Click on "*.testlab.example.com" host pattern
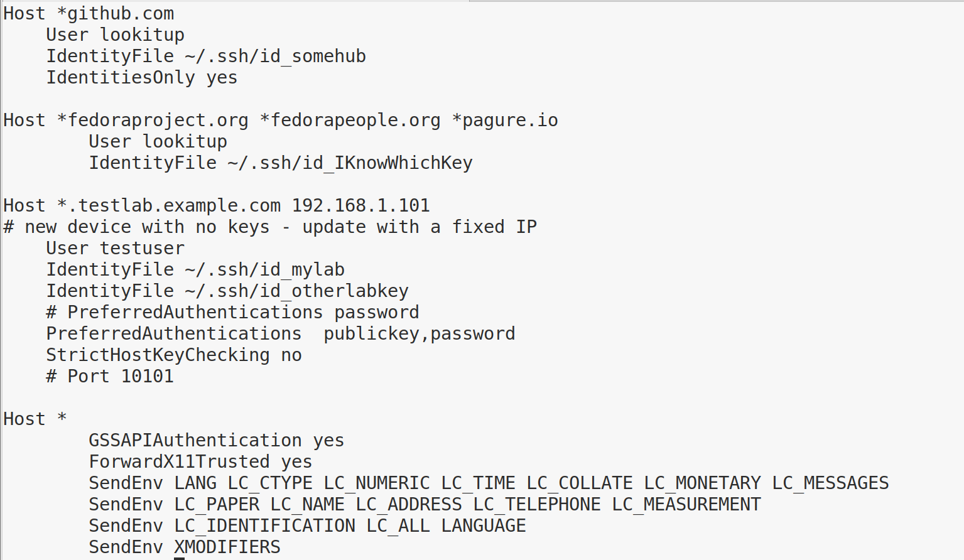This screenshot has width=964, height=560. 169,206
